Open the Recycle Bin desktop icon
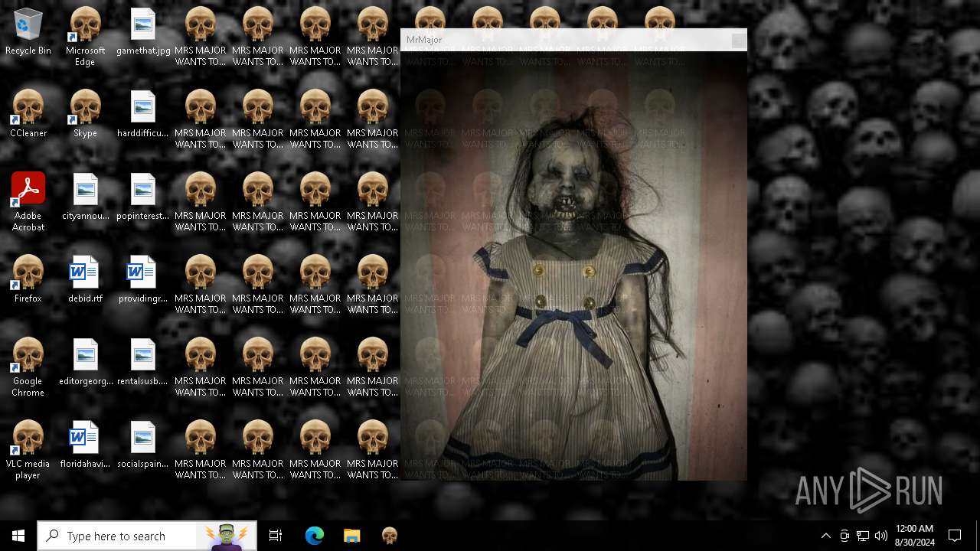The width and height of the screenshot is (980, 551). [x=28, y=33]
